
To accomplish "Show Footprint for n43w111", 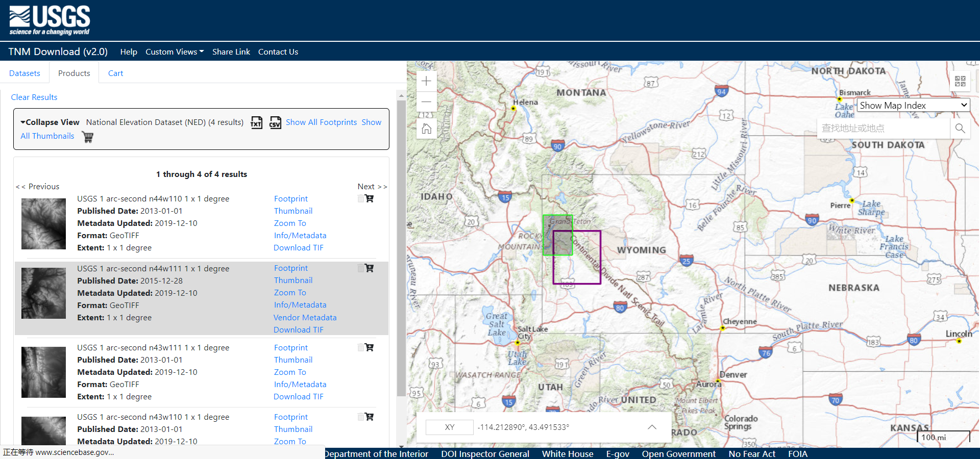I will (x=291, y=347).
